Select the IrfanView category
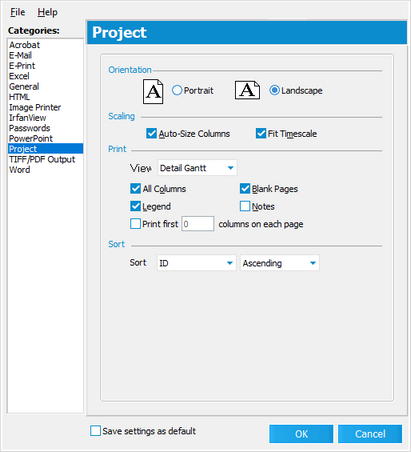The width and height of the screenshot is (411, 452). [45, 118]
